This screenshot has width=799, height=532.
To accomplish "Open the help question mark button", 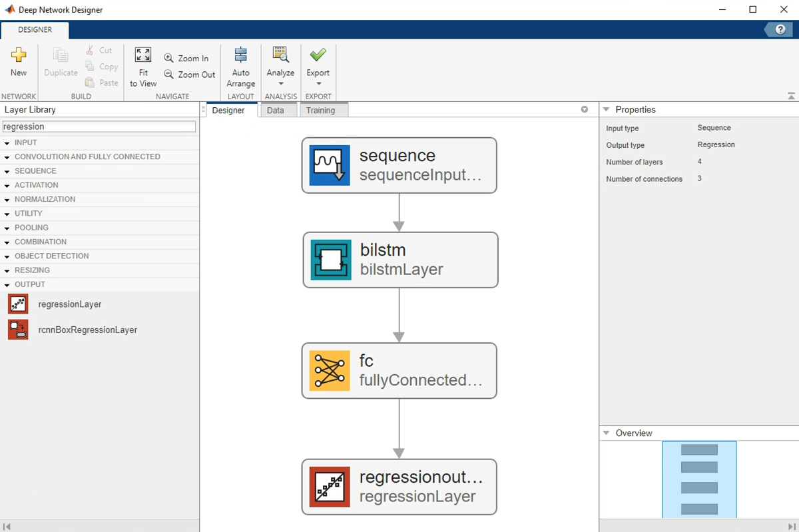I will [x=780, y=30].
